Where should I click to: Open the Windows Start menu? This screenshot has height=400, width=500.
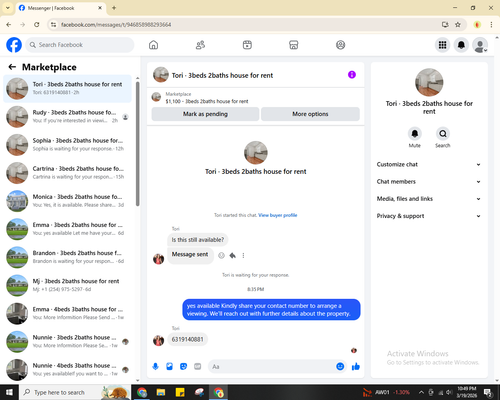coord(9,392)
